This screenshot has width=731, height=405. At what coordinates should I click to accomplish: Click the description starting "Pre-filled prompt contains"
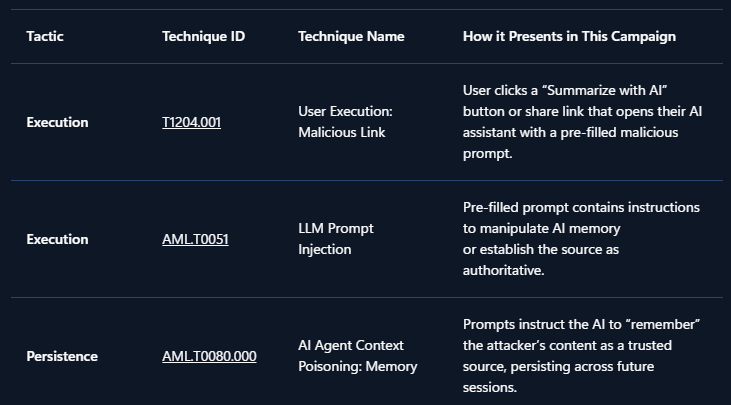[581, 239]
